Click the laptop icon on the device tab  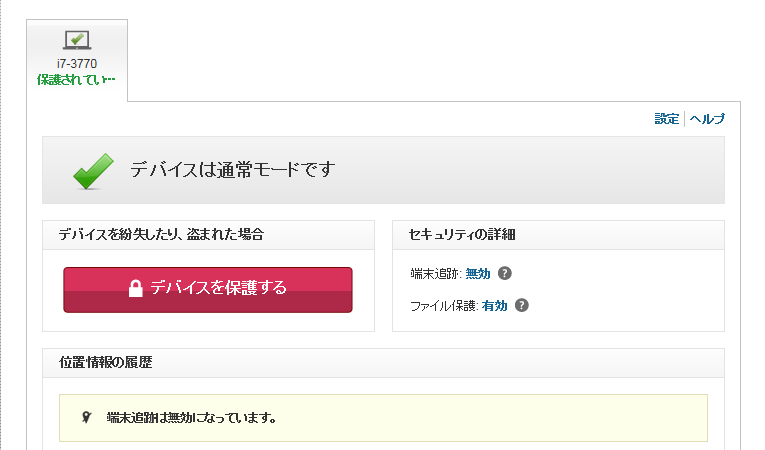(77, 40)
